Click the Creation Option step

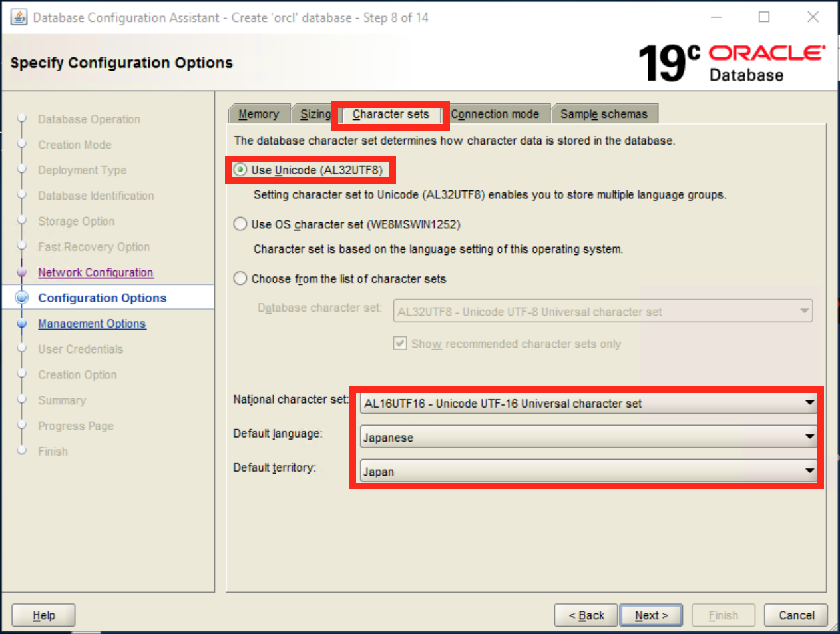click(x=77, y=375)
